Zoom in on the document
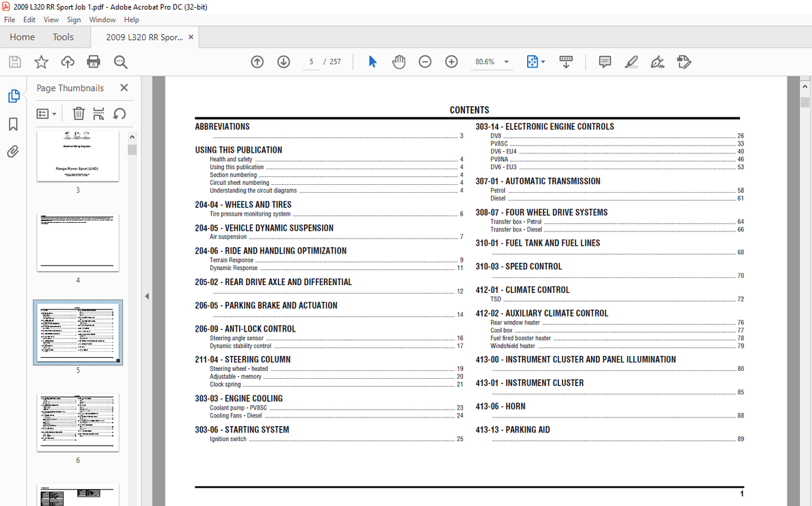Viewport: 812px width, 506px height. pyautogui.click(x=451, y=61)
